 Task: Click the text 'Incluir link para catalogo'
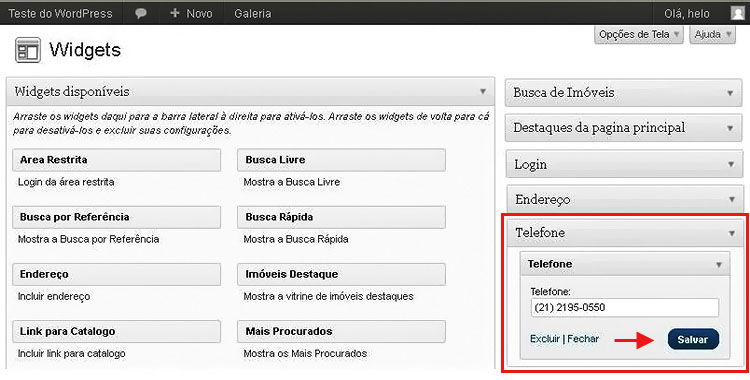(72, 354)
